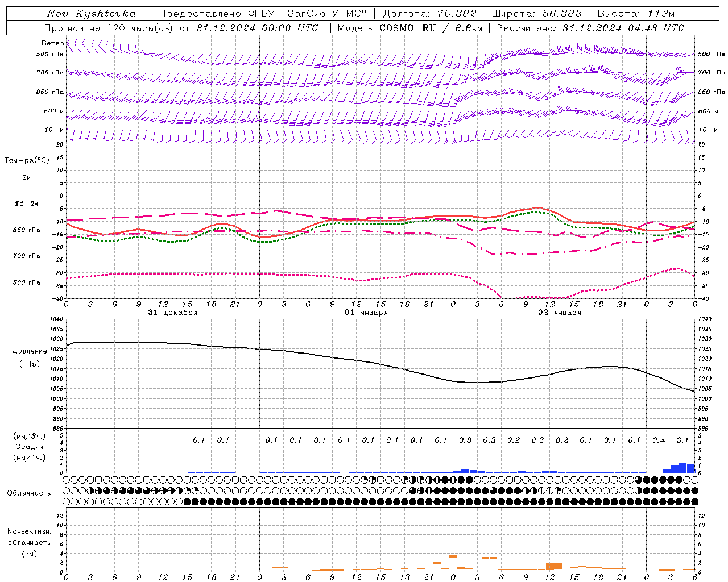728x582 pixels.
Task: Click the dotted 500 гПа temperature legend line
Action: click(26, 289)
